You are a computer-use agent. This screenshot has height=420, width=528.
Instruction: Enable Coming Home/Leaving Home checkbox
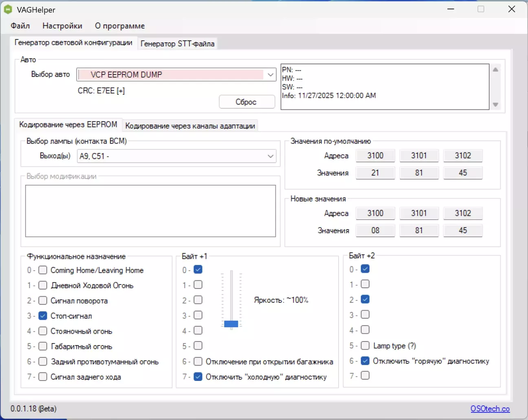pos(43,270)
